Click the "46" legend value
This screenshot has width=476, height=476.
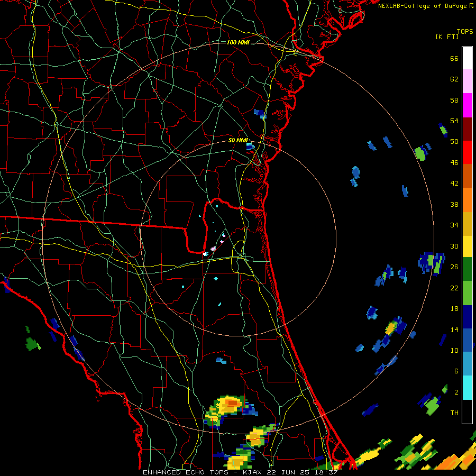point(454,163)
